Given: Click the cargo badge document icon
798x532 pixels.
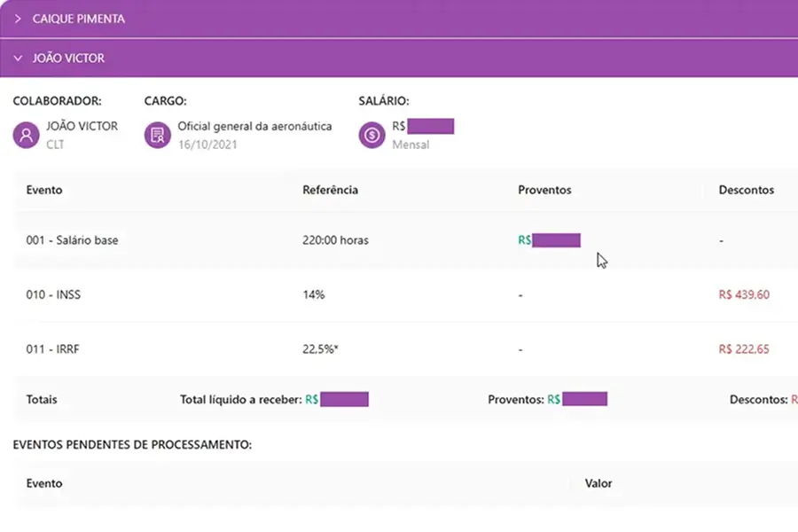Looking at the screenshot, I should (x=157, y=135).
